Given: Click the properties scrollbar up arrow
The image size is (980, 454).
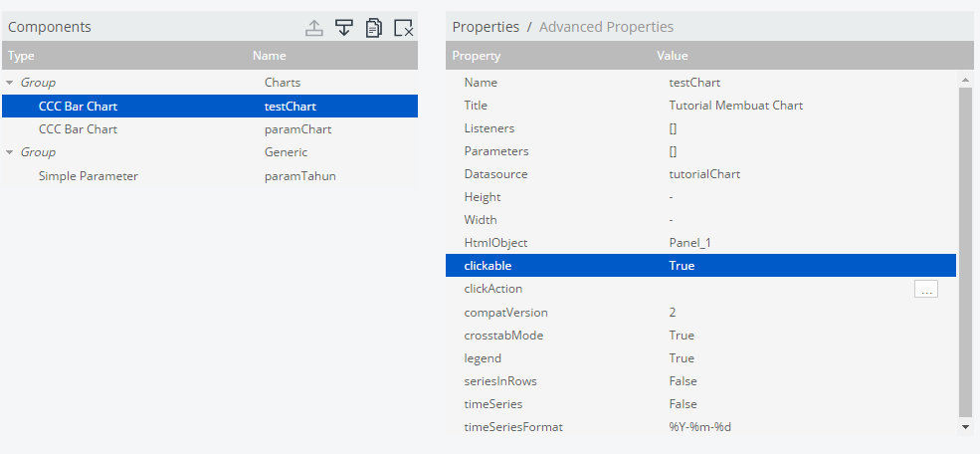Looking at the screenshot, I should (966, 80).
